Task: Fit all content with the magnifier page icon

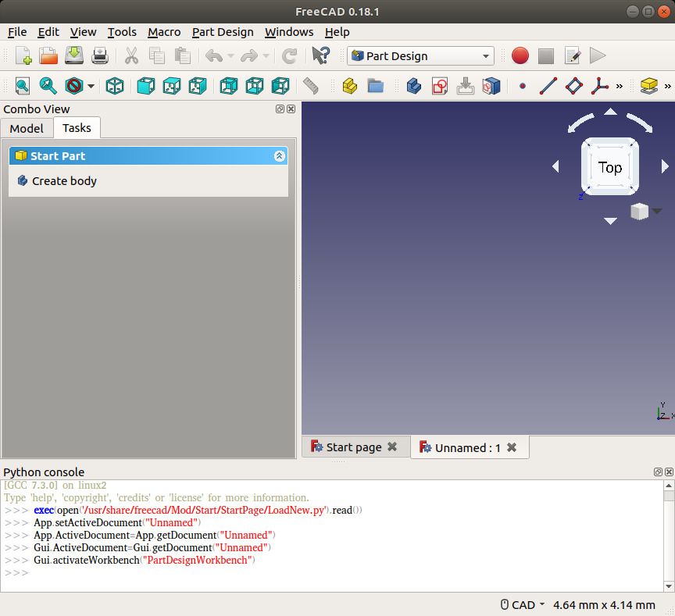Action: click(23, 86)
